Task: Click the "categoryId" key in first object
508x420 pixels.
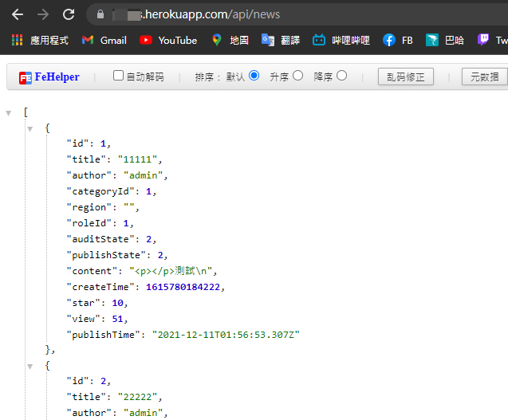Action: click(x=100, y=191)
